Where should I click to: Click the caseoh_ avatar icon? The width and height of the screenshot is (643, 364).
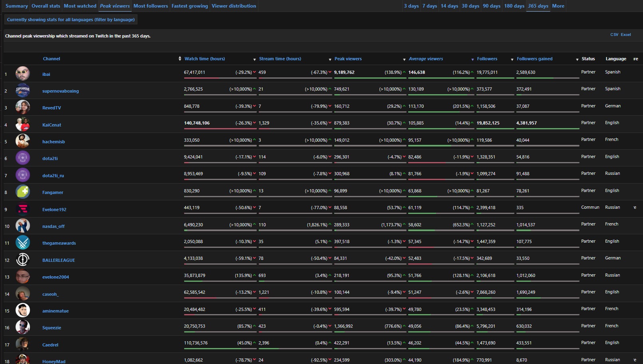(x=23, y=294)
